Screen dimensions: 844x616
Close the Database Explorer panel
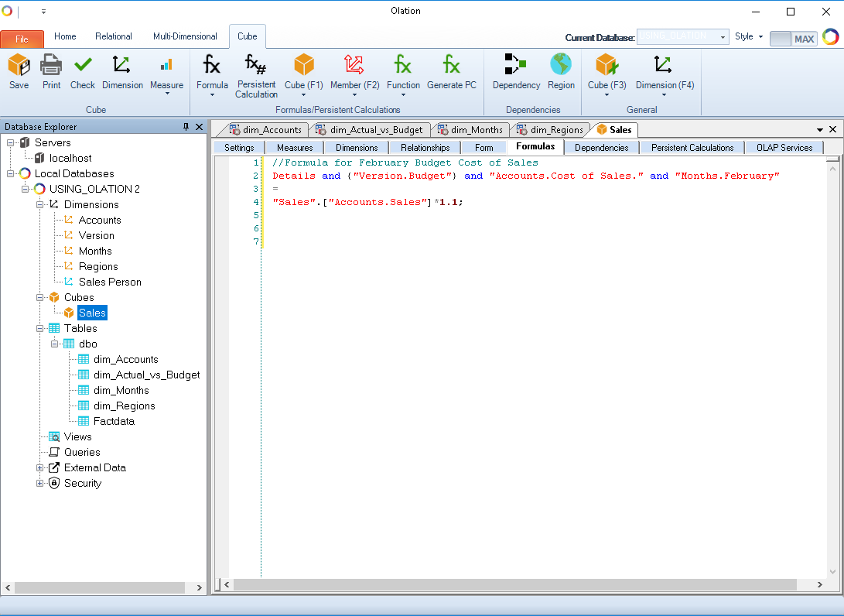[x=199, y=127]
